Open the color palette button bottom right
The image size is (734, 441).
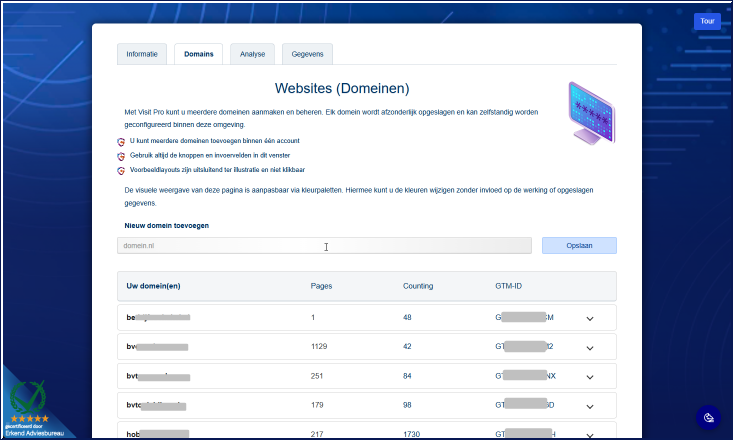coord(708,418)
